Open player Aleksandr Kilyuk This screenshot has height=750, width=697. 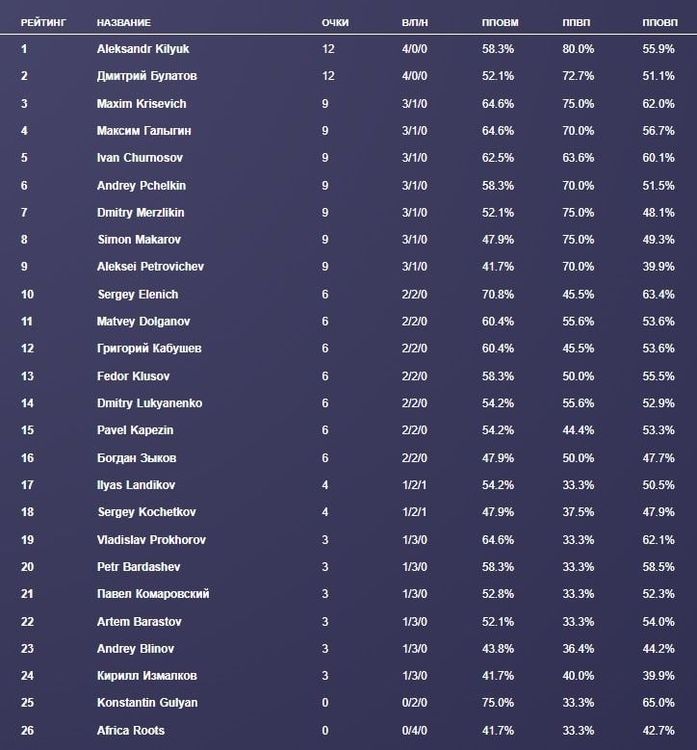(142, 49)
